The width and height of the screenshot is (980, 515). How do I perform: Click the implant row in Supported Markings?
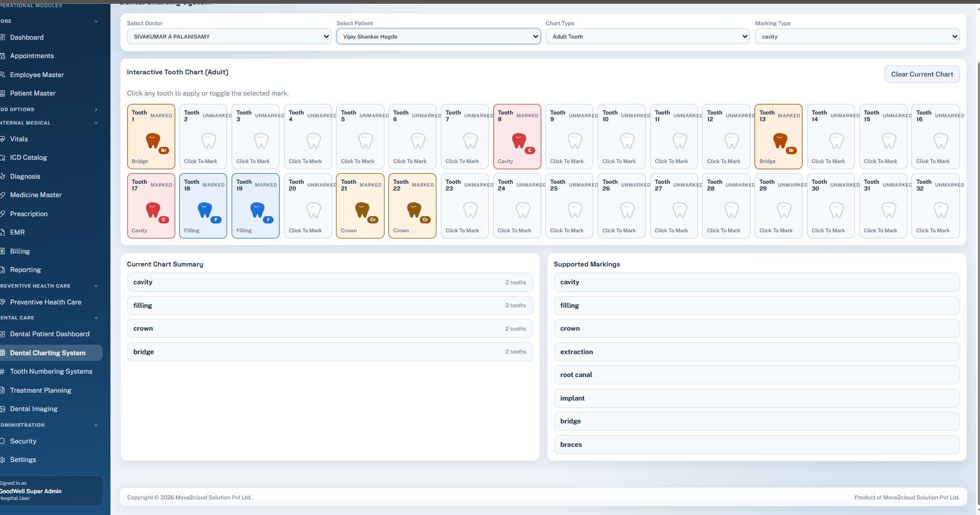point(757,398)
